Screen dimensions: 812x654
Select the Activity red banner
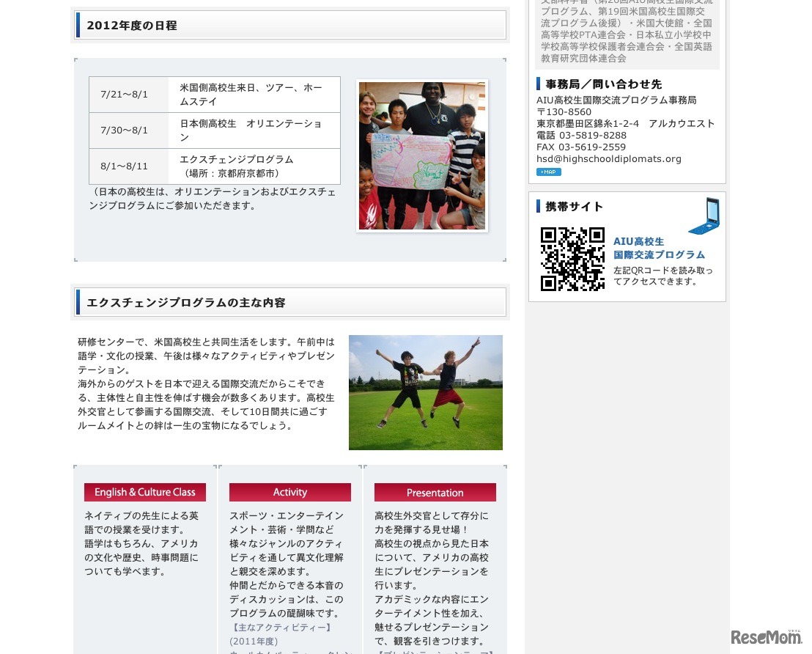click(x=290, y=492)
